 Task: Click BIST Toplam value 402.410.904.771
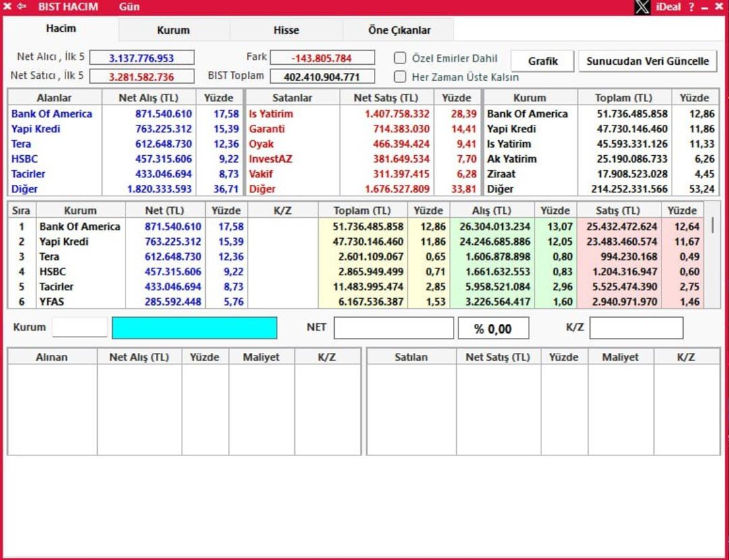(x=322, y=77)
